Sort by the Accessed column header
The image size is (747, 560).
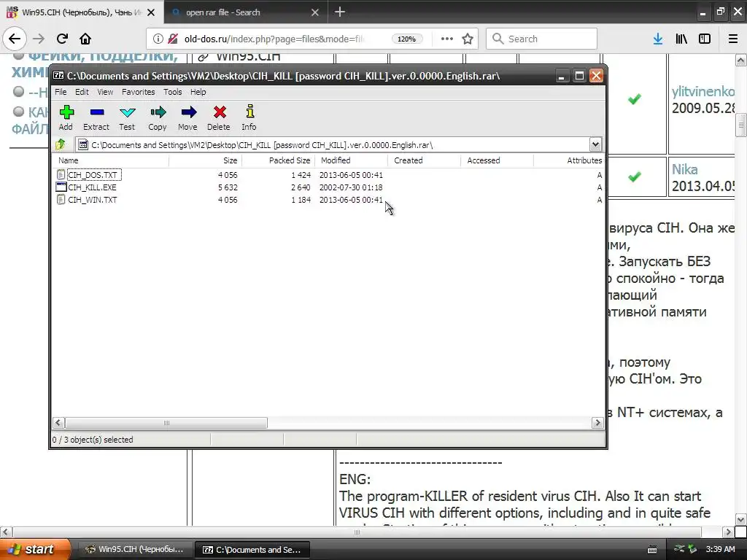pos(497,160)
